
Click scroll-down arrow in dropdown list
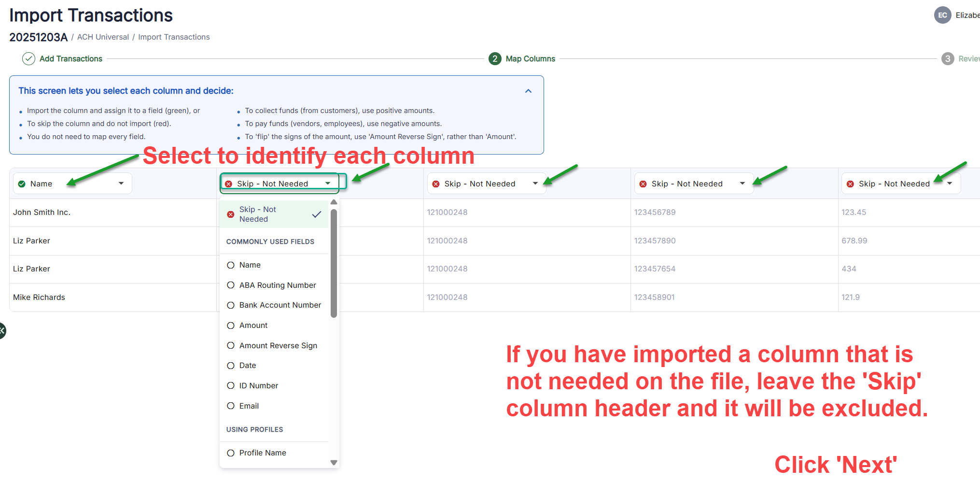pyautogui.click(x=334, y=462)
